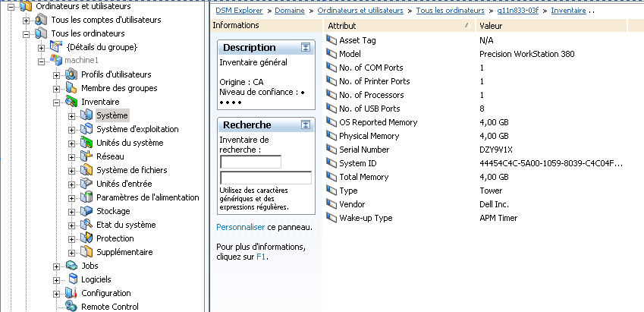644x312 pixels.
Task: Click the Serial Number row icon
Action: point(331,150)
